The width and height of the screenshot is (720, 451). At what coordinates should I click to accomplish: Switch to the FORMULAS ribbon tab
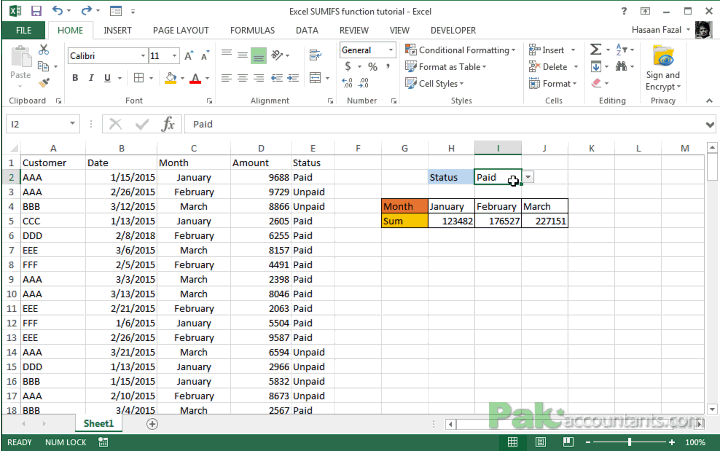(253, 31)
